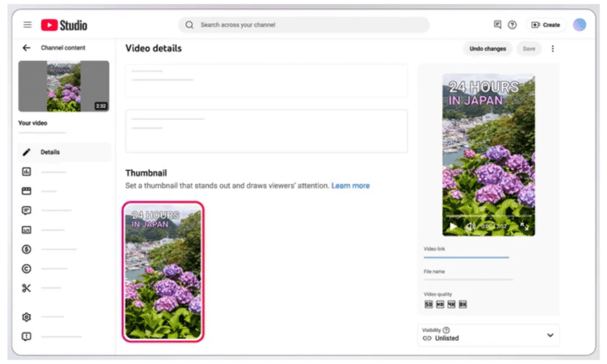Click into the title input box

point(266,81)
